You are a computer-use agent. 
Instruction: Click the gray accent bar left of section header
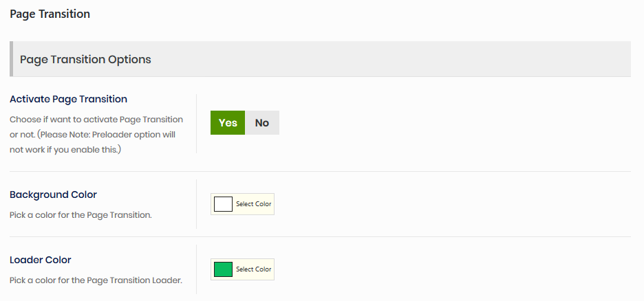tap(11, 59)
